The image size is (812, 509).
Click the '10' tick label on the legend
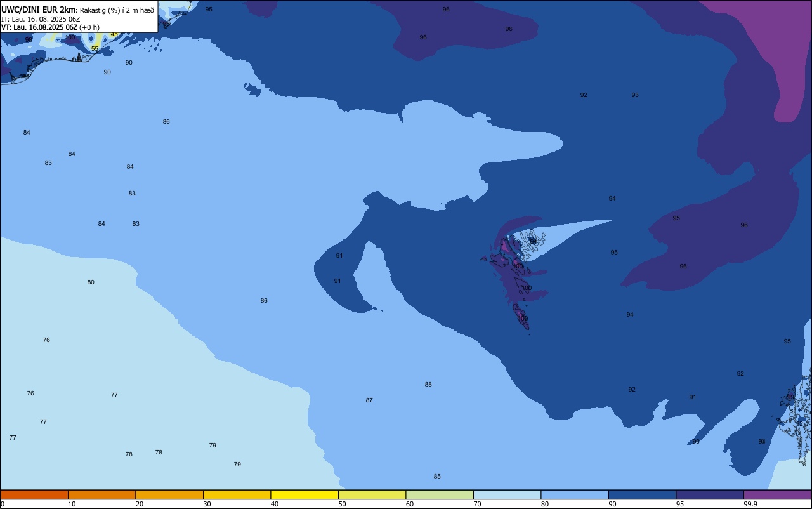[72, 504]
